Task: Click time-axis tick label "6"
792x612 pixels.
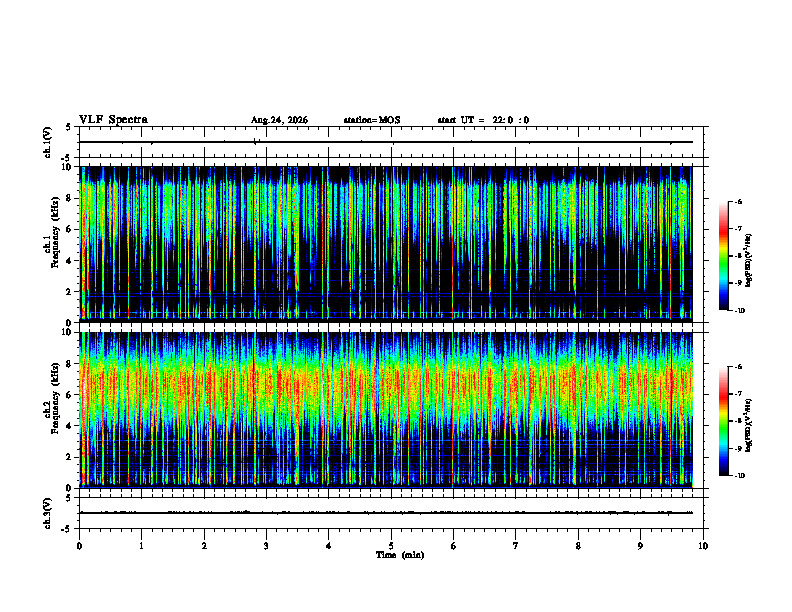Action: tap(454, 546)
